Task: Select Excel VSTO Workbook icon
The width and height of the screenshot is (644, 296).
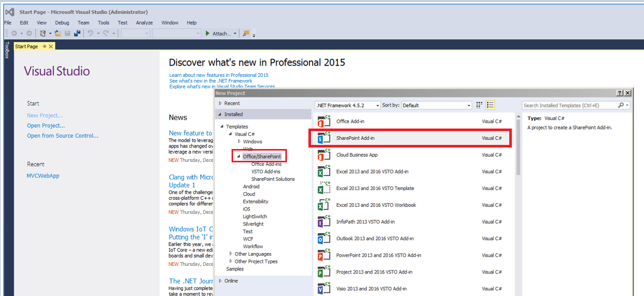Action: (x=324, y=205)
